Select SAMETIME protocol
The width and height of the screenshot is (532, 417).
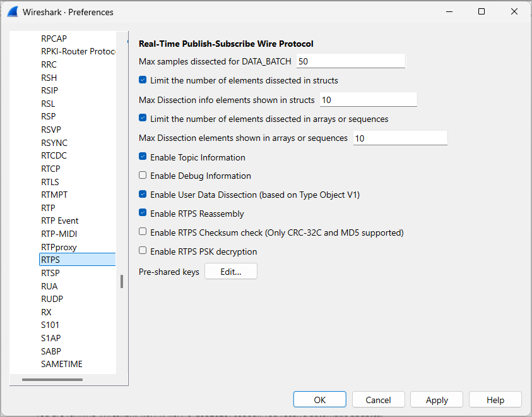(62, 364)
